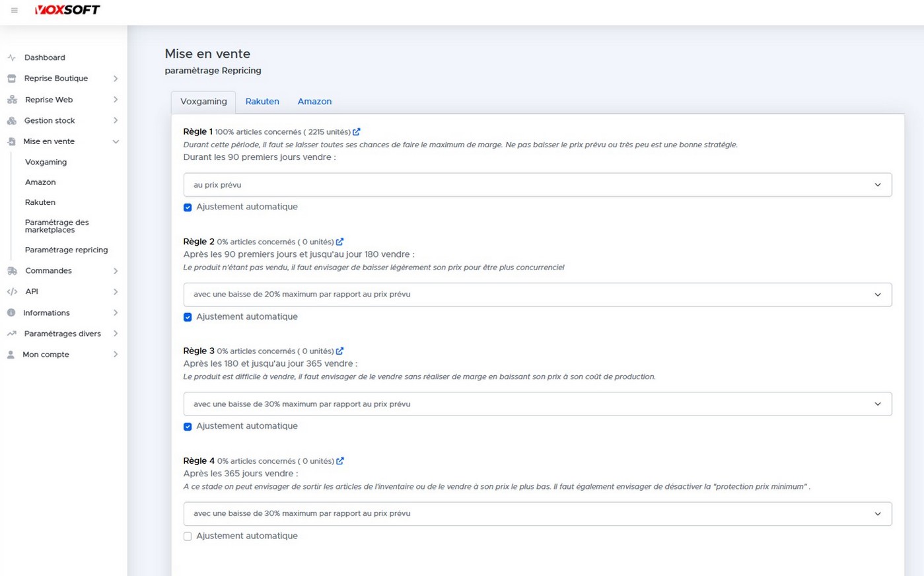Open the external link icon for Règle 3

click(339, 351)
